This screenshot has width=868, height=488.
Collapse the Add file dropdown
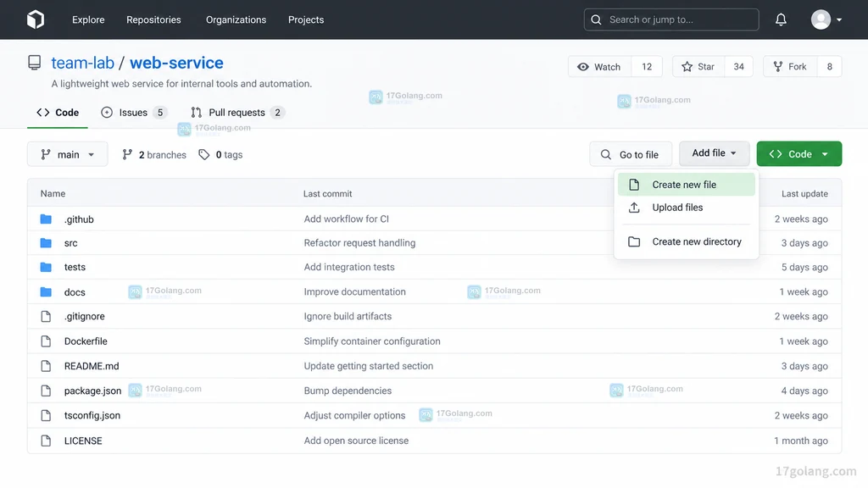714,153
